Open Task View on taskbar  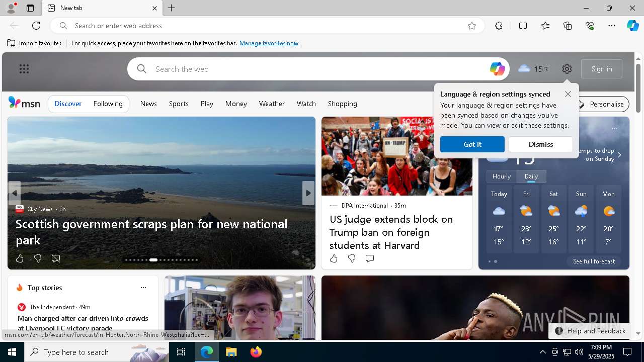click(x=181, y=352)
